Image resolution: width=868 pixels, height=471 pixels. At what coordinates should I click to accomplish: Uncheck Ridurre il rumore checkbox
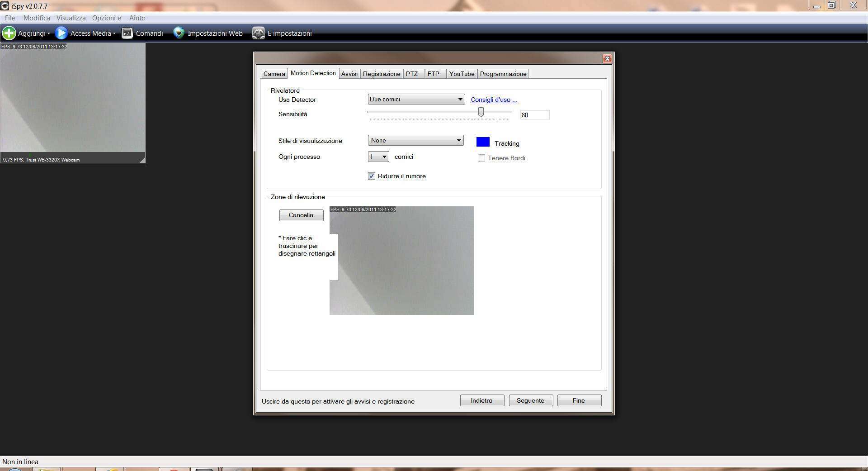click(372, 176)
